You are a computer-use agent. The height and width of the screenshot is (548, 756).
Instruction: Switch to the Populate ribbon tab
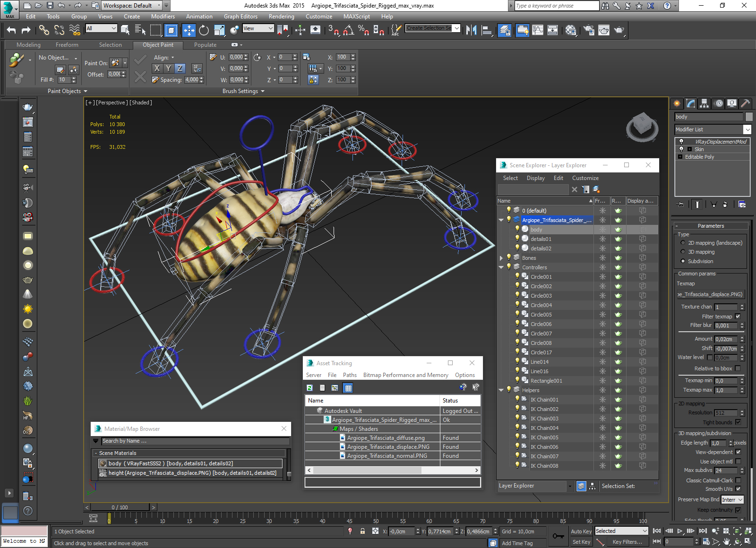[205, 45]
